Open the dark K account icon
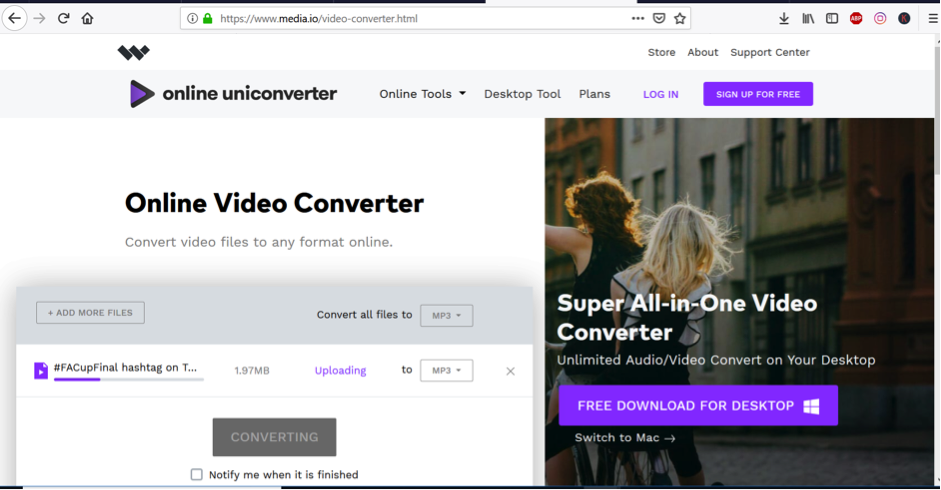The image size is (941, 490). tap(904, 19)
